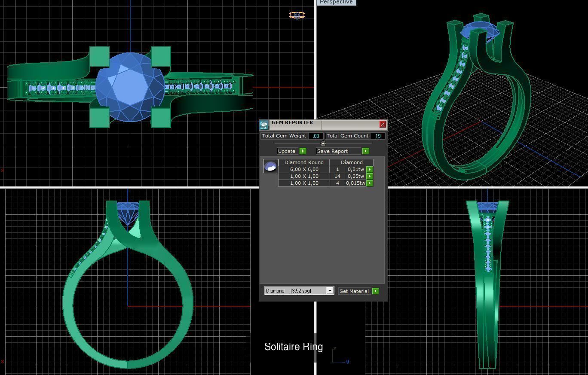
Task: Click the Update button
Action: point(288,151)
